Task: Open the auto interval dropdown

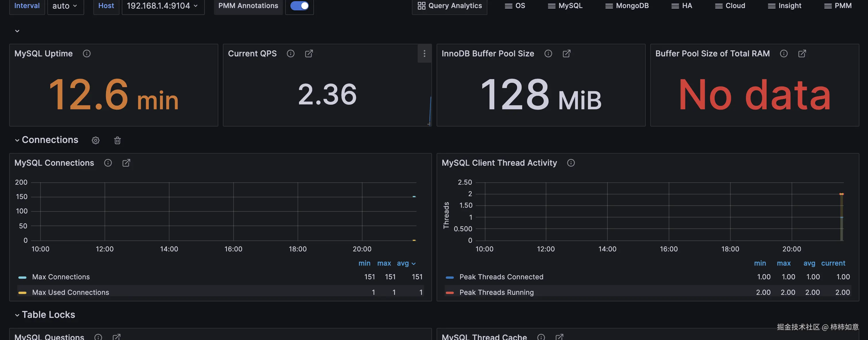Action: pos(65,6)
